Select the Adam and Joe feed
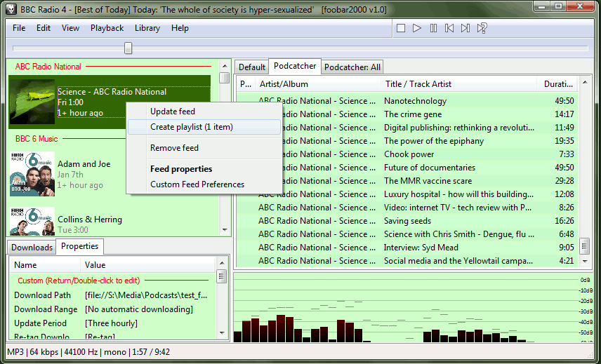 coord(84,164)
